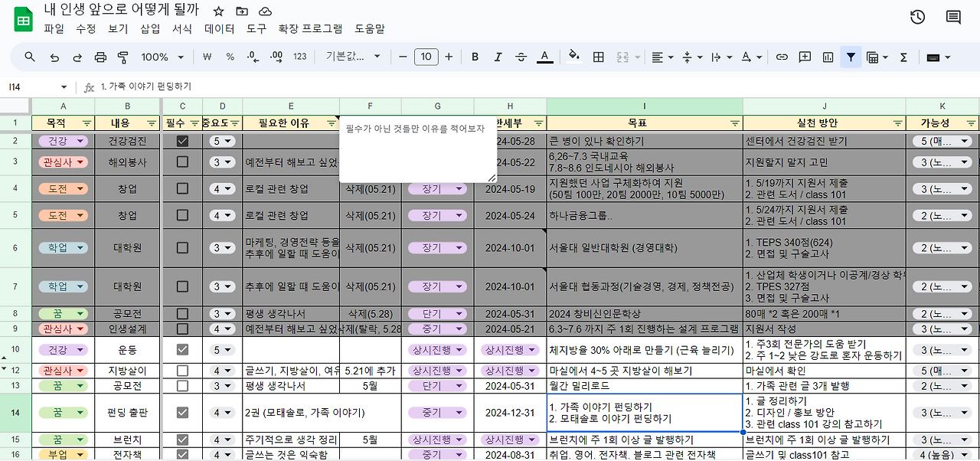Viewport: 980px width, 461px height.
Task: Open the 수정 menu
Action: 87,28
